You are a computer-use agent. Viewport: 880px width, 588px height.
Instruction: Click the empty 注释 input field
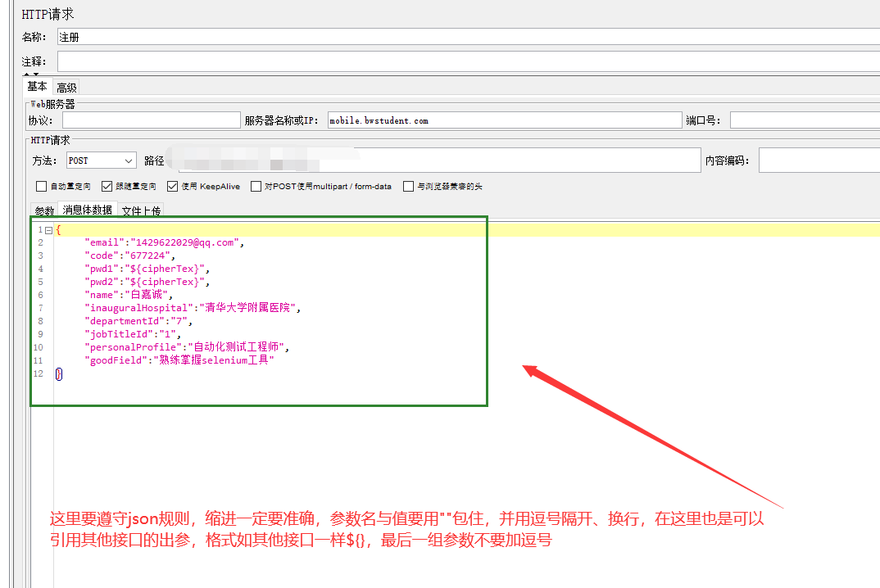tap(328, 61)
